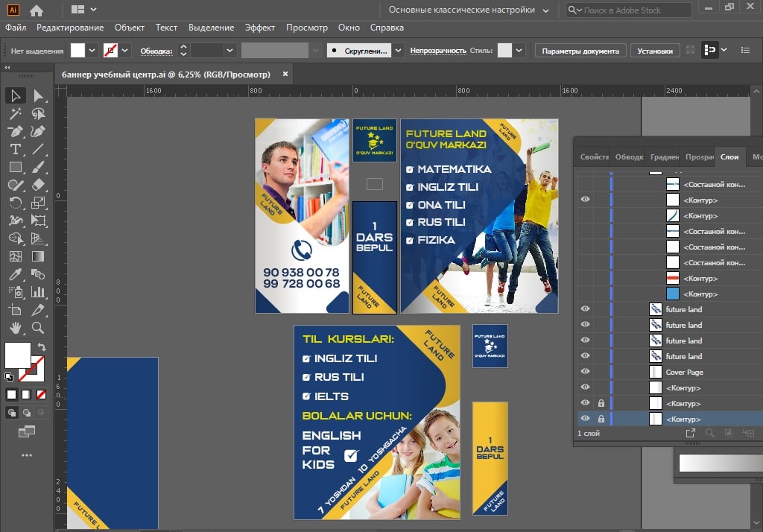Toggle visibility of second future land layer
Viewport: 763px width, 532px height.
pyautogui.click(x=585, y=324)
